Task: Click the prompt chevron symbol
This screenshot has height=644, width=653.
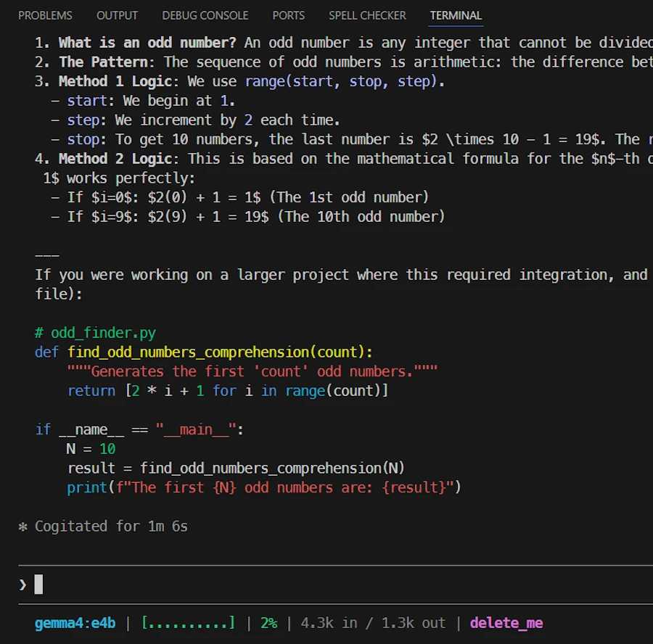Action: pyautogui.click(x=22, y=585)
